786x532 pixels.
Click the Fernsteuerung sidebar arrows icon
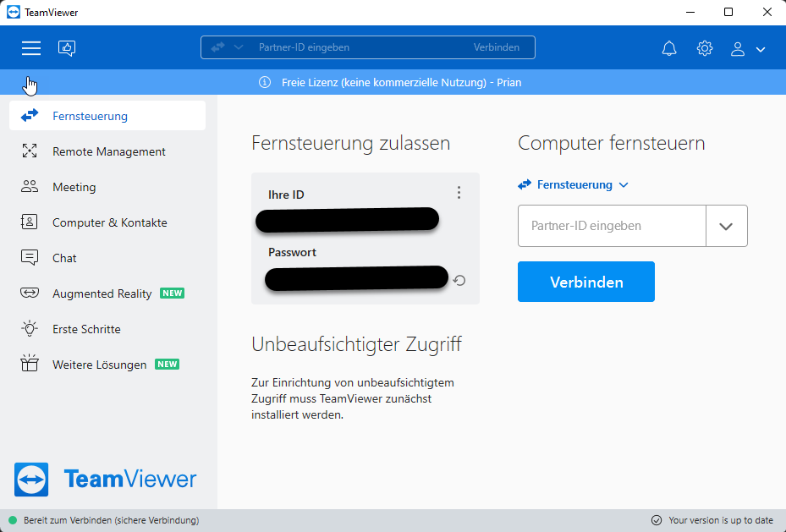30,115
